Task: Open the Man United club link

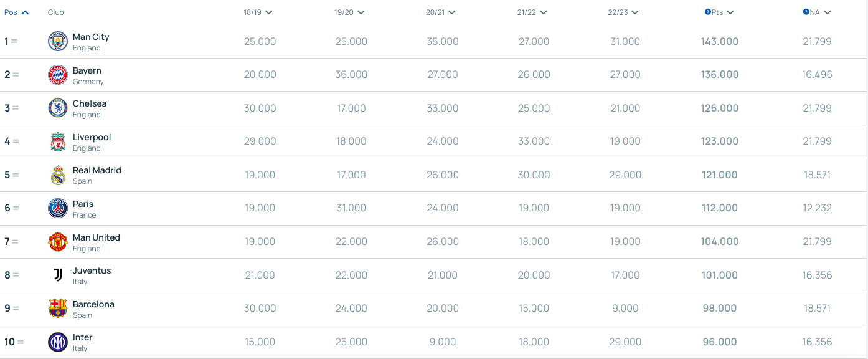Action: point(97,237)
